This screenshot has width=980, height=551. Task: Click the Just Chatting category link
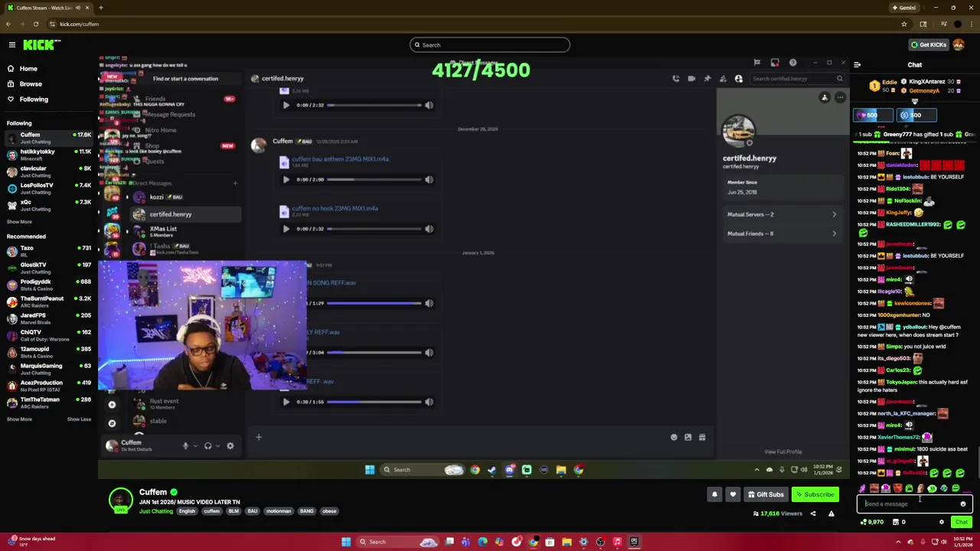pyautogui.click(x=156, y=511)
